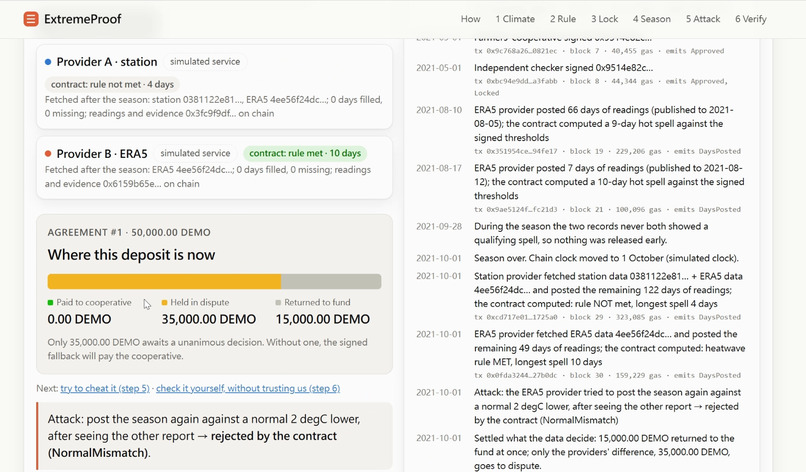Go to the 5 Attack section

click(x=703, y=19)
